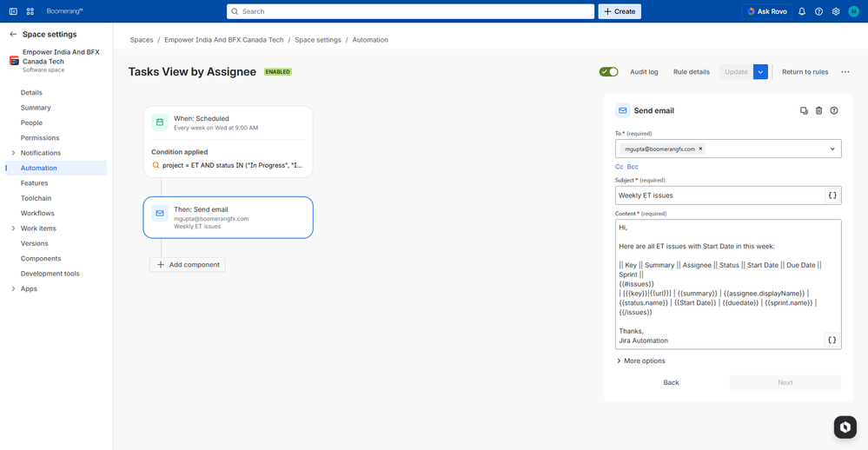Open the To recipients dropdown

coord(832,149)
